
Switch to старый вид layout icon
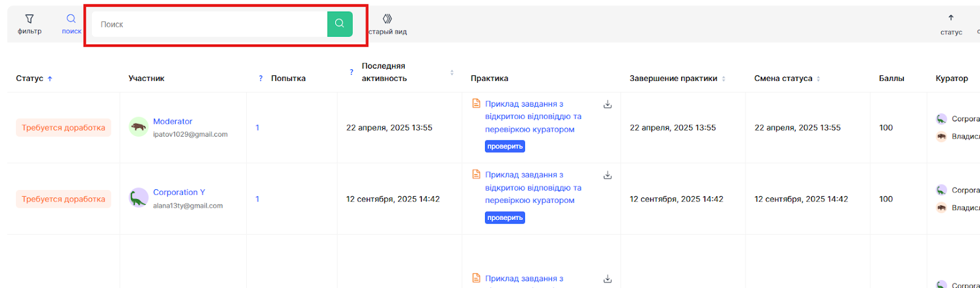click(387, 19)
